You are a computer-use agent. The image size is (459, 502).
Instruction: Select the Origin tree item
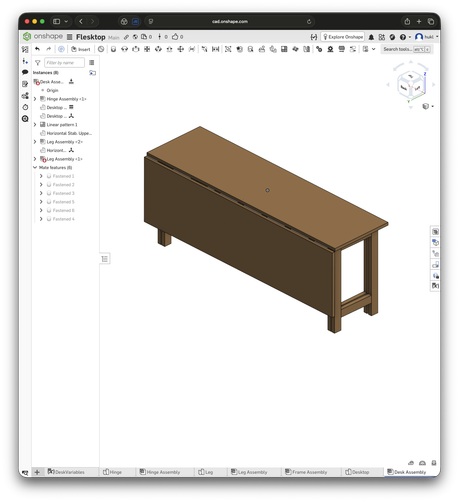[52, 90]
